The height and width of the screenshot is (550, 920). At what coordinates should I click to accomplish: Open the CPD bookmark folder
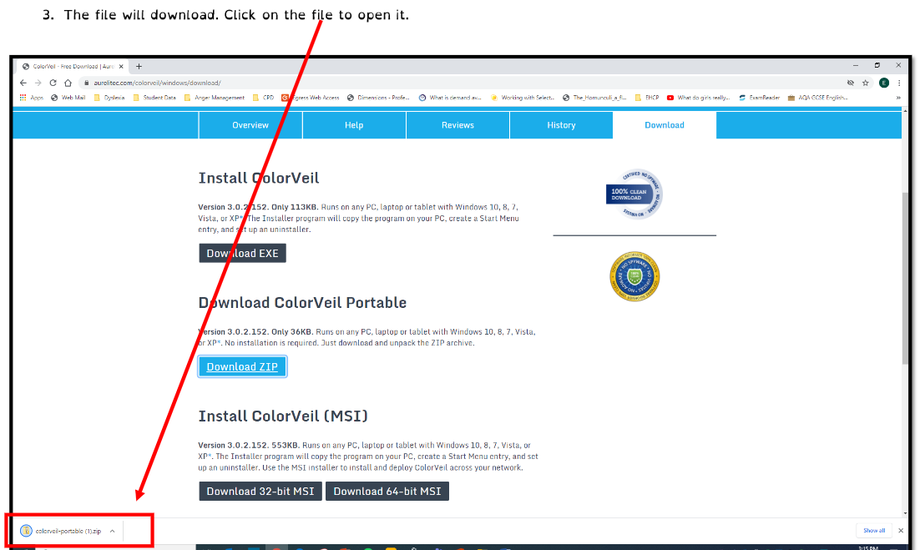tap(263, 97)
